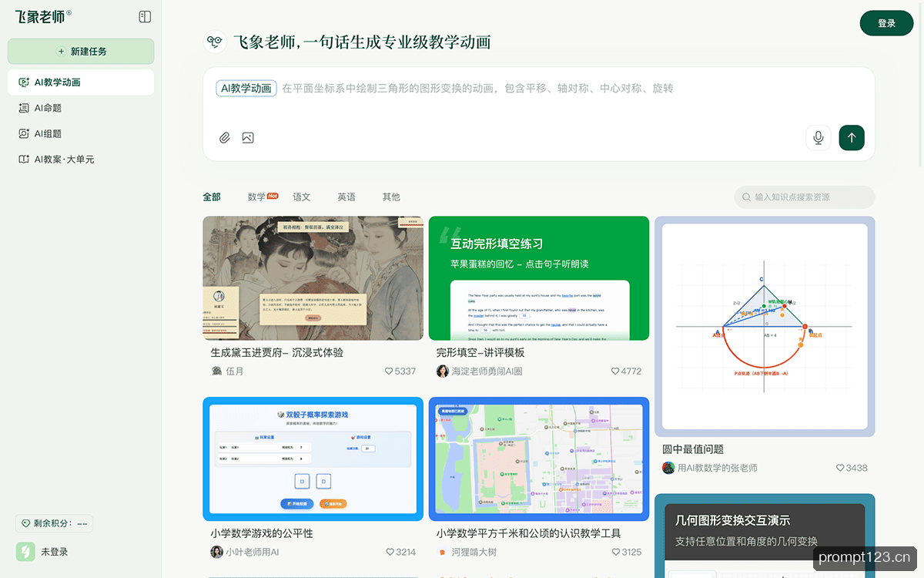Select the 语文 category tab
Screen dimensions: 924x578
tap(302, 197)
